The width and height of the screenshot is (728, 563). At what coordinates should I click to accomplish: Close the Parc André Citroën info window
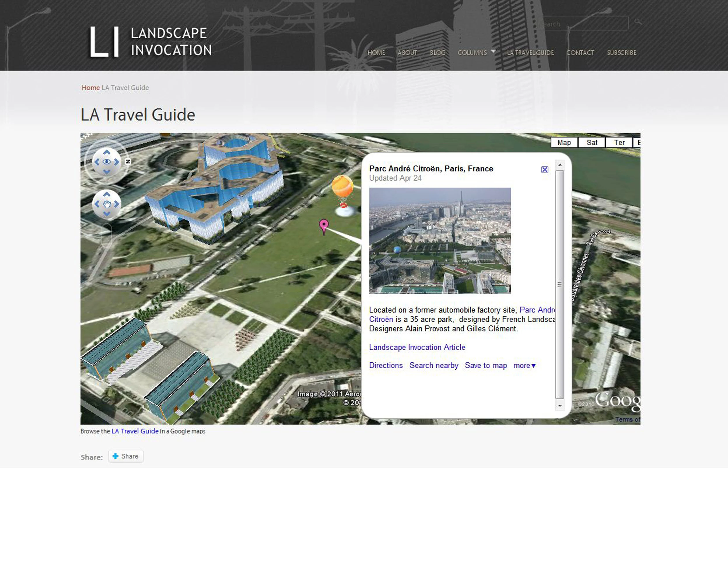tap(544, 169)
